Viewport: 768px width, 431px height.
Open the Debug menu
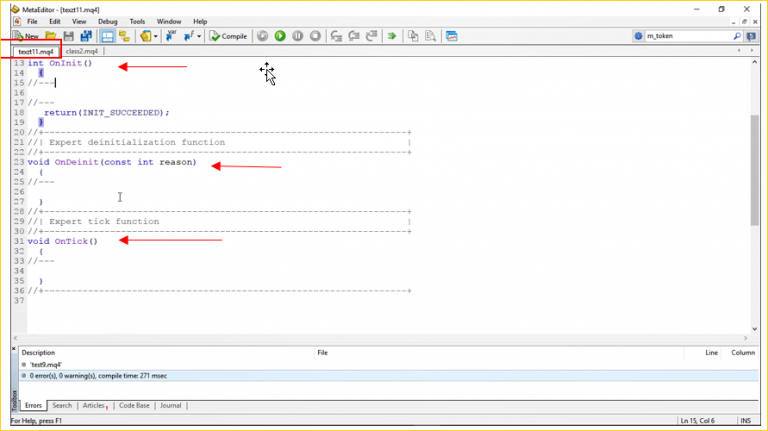coord(107,22)
